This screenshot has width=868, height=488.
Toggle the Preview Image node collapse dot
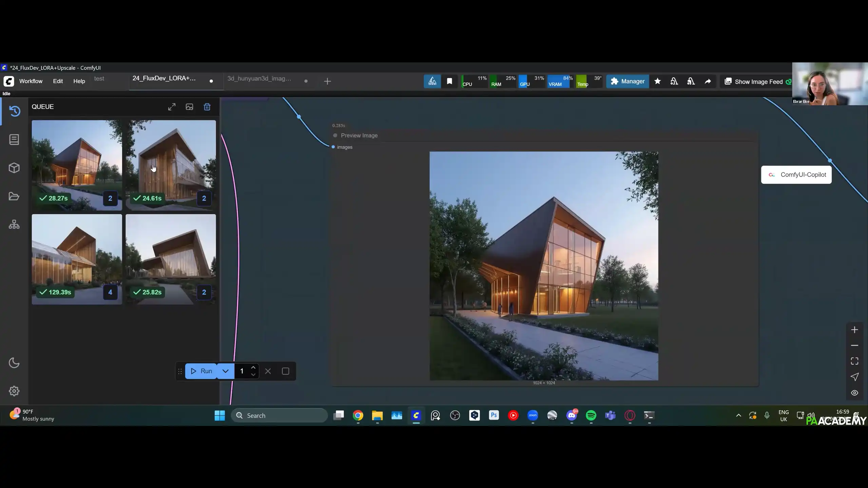click(335, 135)
